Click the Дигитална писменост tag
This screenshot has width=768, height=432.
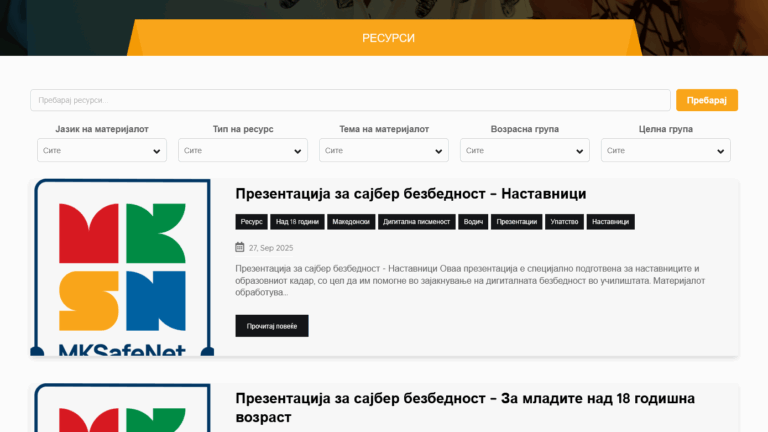(x=416, y=222)
